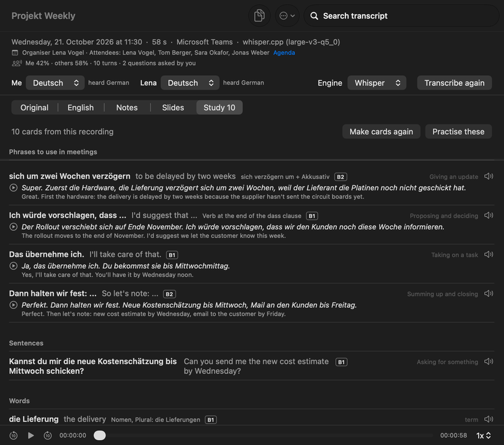Viewport: 504px width, 445px height.
Task: Click the 'term' tag on die Lieferung
Action: click(471, 420)
